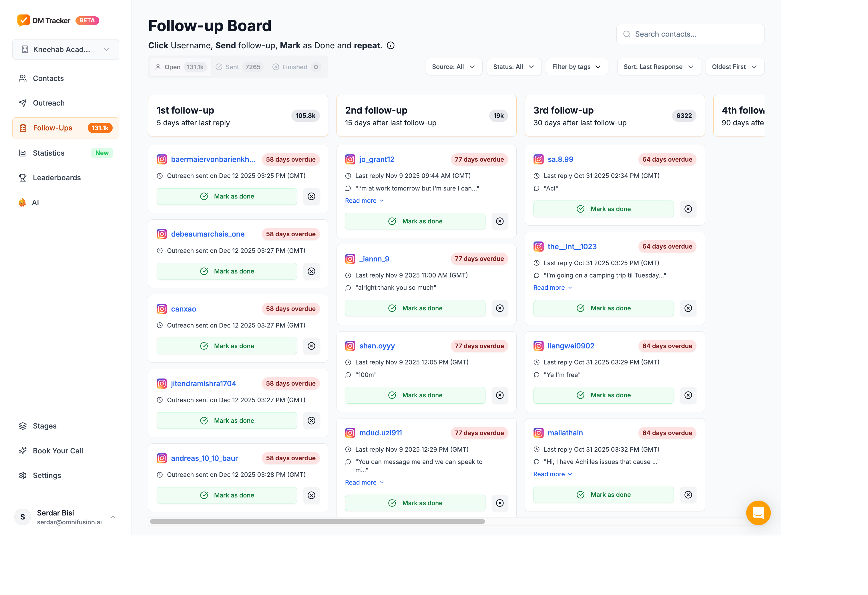
Task: Open the orange chat support bubble
Action: [x=758, y=513]
